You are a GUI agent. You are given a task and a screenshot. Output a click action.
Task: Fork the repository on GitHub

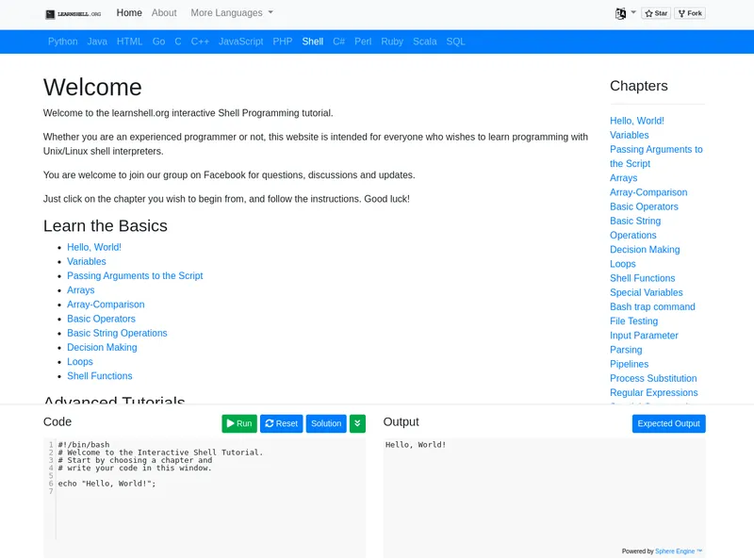(x=690, y=14)
